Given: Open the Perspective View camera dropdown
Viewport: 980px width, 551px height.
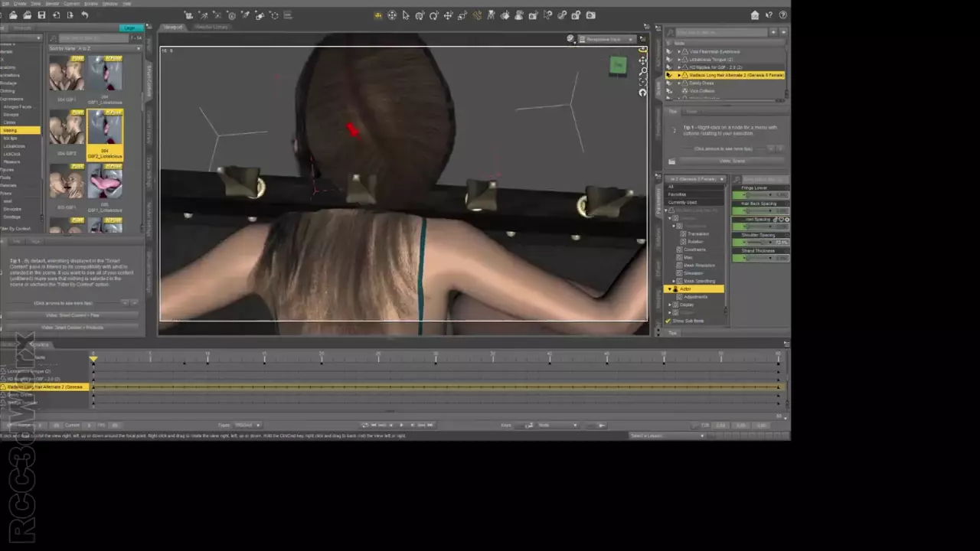Looking at the screenshot, I should [607, 39].
